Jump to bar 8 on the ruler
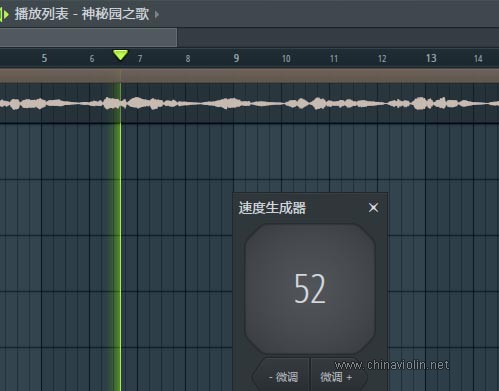 pos(188,59)
